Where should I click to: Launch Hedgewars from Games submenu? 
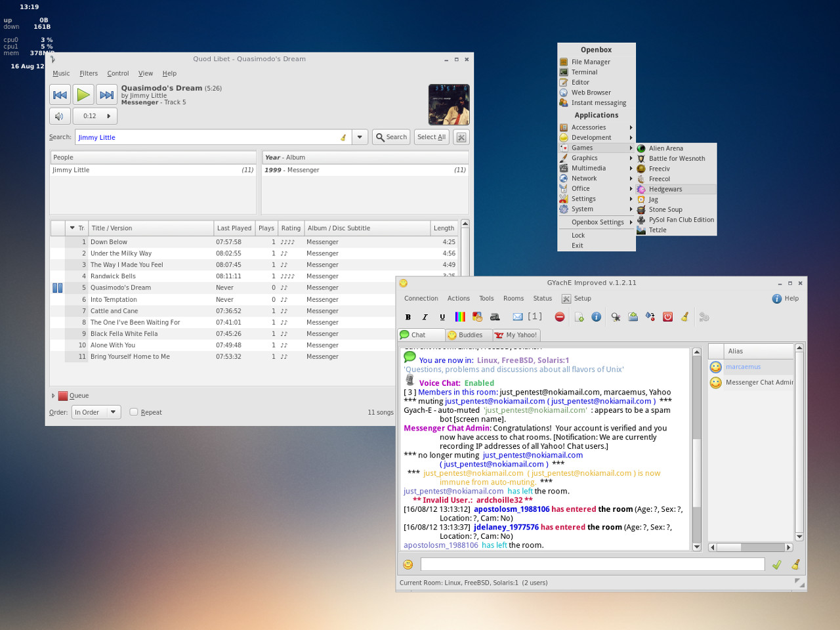[676, 189]
